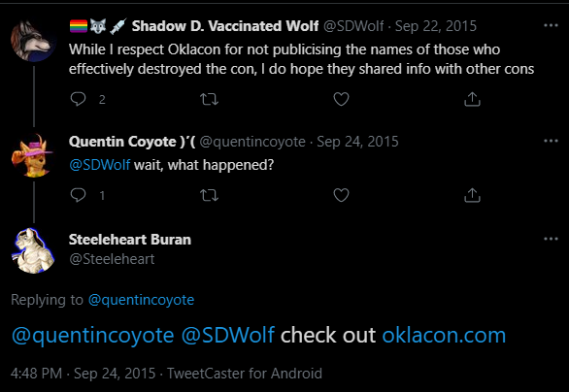This screenshot has width=569, height=392.
Task: Click the Steeleheart Buran display name
Action: pyautogui.click(x=130, y=240)
